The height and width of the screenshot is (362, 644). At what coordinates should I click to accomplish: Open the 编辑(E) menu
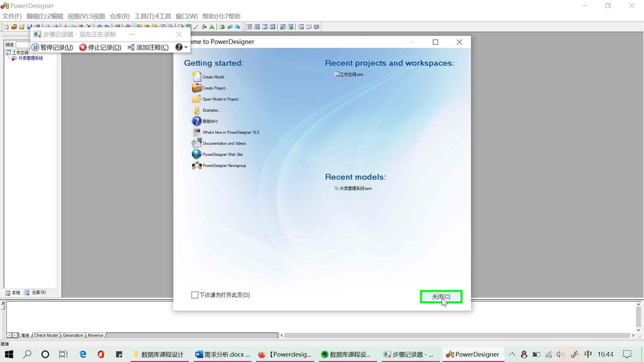coord(45,16)
